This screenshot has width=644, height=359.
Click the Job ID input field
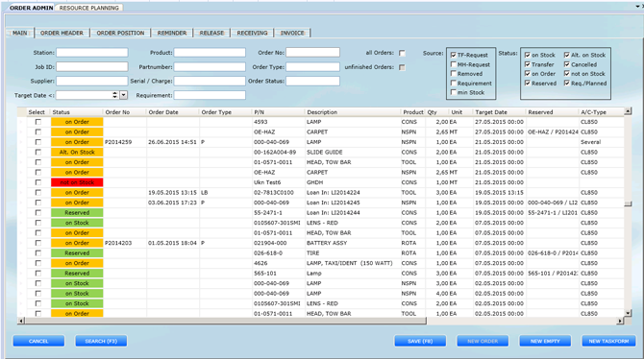[x=92, y=67]
